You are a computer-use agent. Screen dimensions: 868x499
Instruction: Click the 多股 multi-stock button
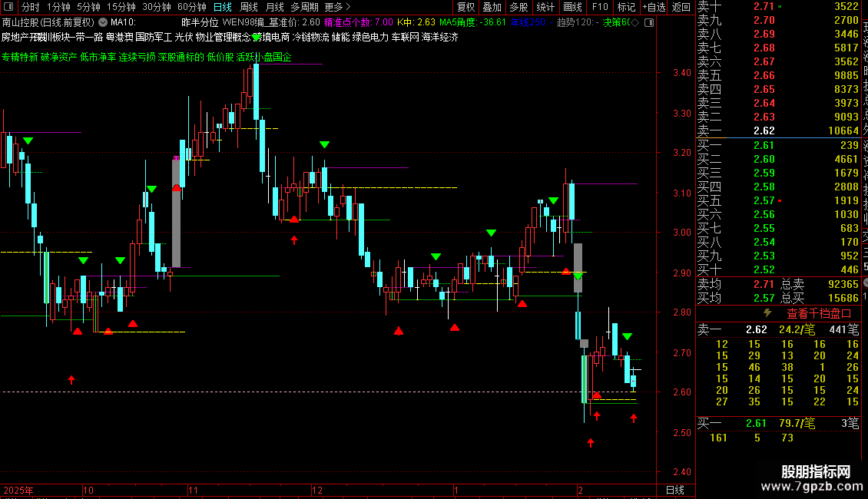(x=518, y=7)
